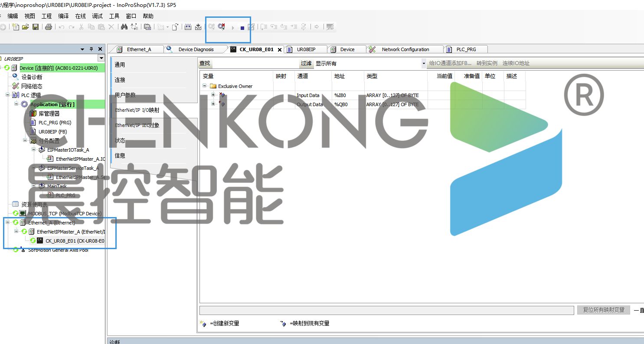
Task: Click the blue Stop square toolbar icon
Action: click(242, 28)
